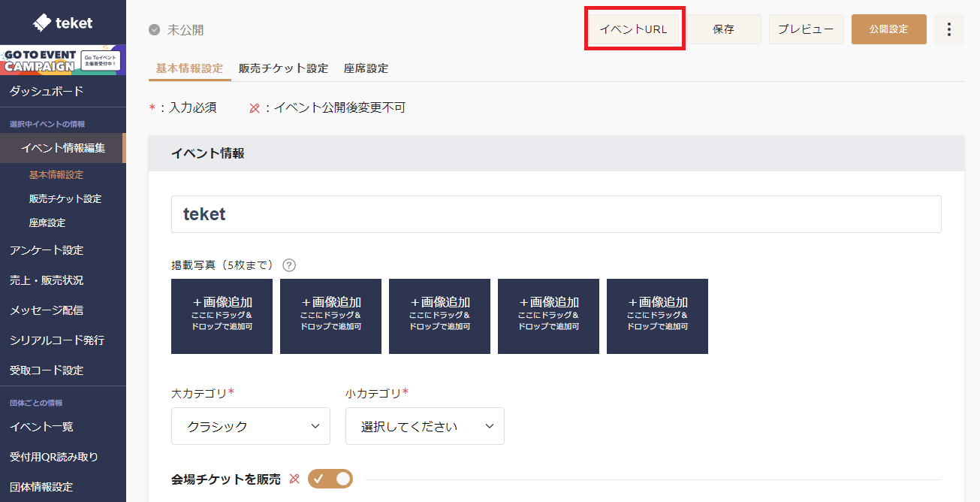980x502 pixels.
Task: Click the teket logo in sidebar
Action: coord(63,23)
